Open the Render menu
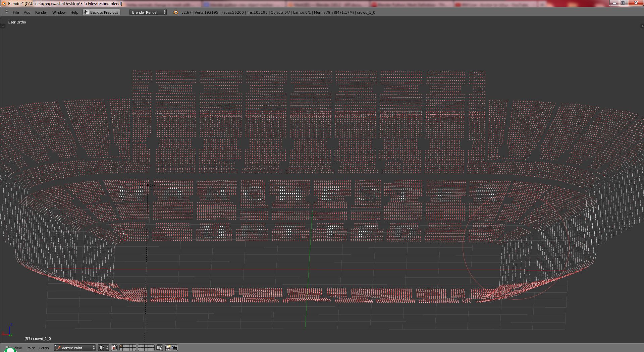This screenshot has height=352, width=644. tap(41, 12)
